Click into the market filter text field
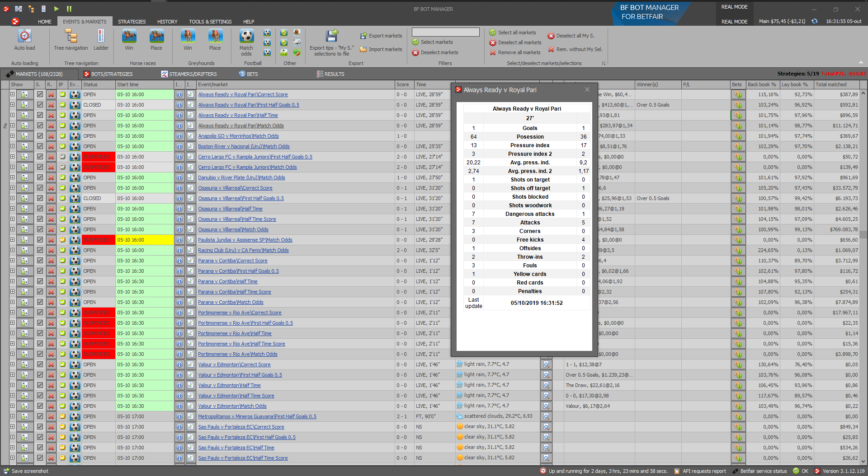This screenshot has width=868, height=476. pos(445,32)
